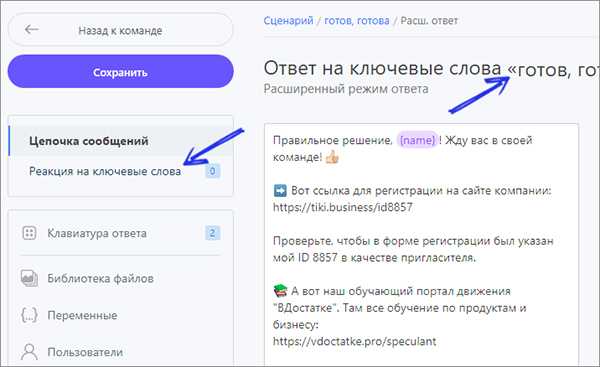Select the 'Цепочка сообщений' tab
The width and height of the screenshot is (600, 367).
tap(121, 141)
